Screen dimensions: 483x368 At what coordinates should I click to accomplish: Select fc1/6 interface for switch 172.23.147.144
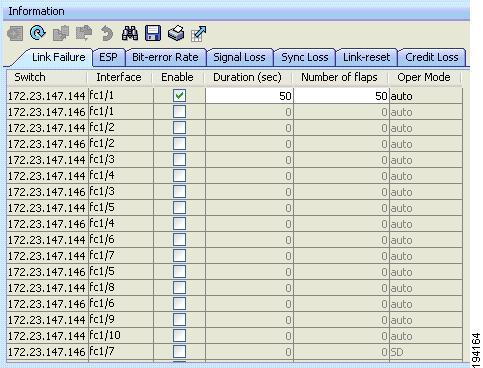coord(121,240)
